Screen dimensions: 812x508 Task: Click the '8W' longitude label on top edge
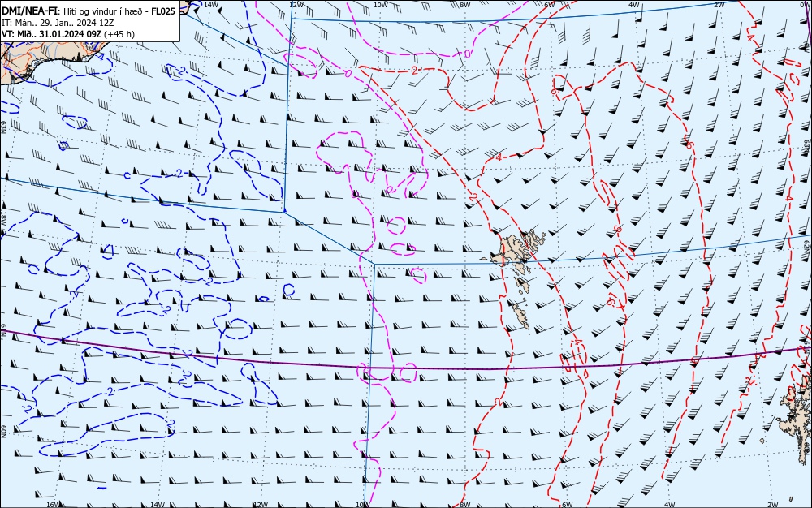(x=465, y=5)
